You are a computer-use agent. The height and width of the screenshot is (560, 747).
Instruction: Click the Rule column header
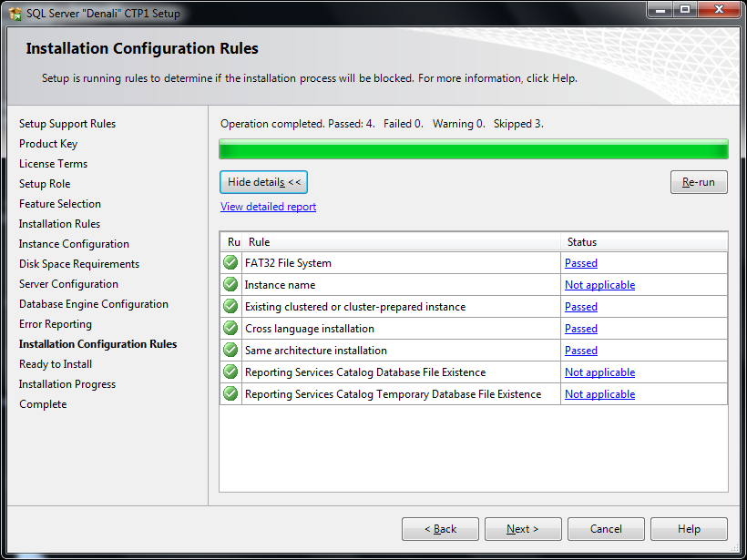(401, 242)
